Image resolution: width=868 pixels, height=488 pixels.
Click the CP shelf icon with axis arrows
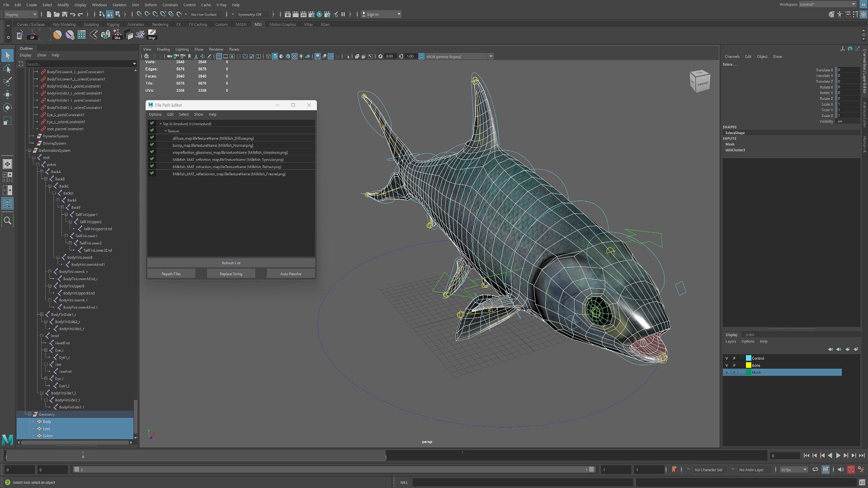click(x=32, y=35)
